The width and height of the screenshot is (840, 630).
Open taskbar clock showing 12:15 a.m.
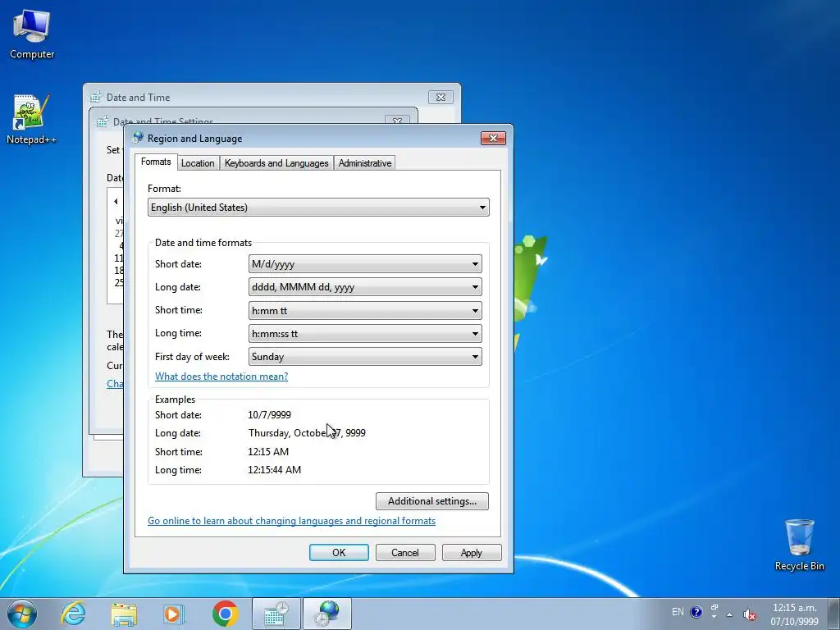tap(794, 614)
